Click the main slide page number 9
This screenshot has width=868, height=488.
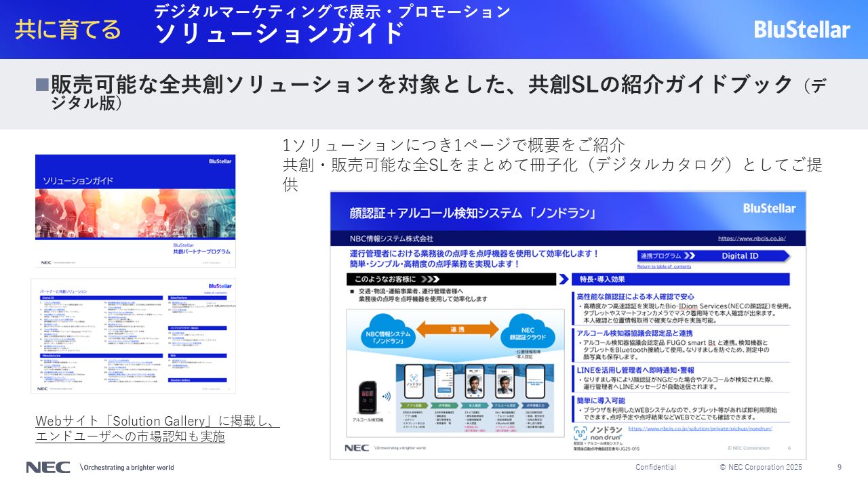point(840,467)
